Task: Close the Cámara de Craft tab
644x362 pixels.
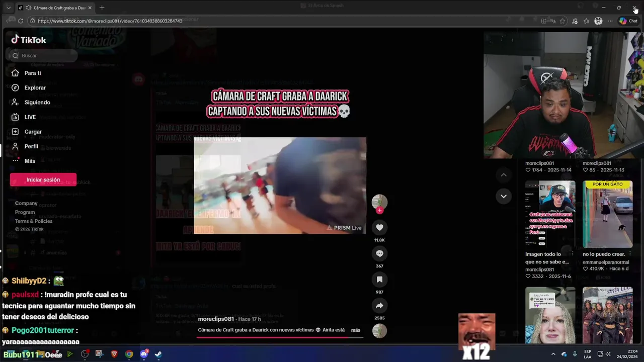Action: tap(90, 8)
